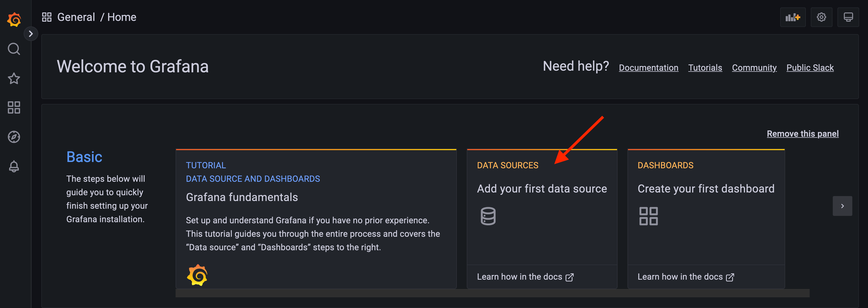Open the Alerting bell icon
This screenshot has width=868, height=308.
tap(14, 166)
